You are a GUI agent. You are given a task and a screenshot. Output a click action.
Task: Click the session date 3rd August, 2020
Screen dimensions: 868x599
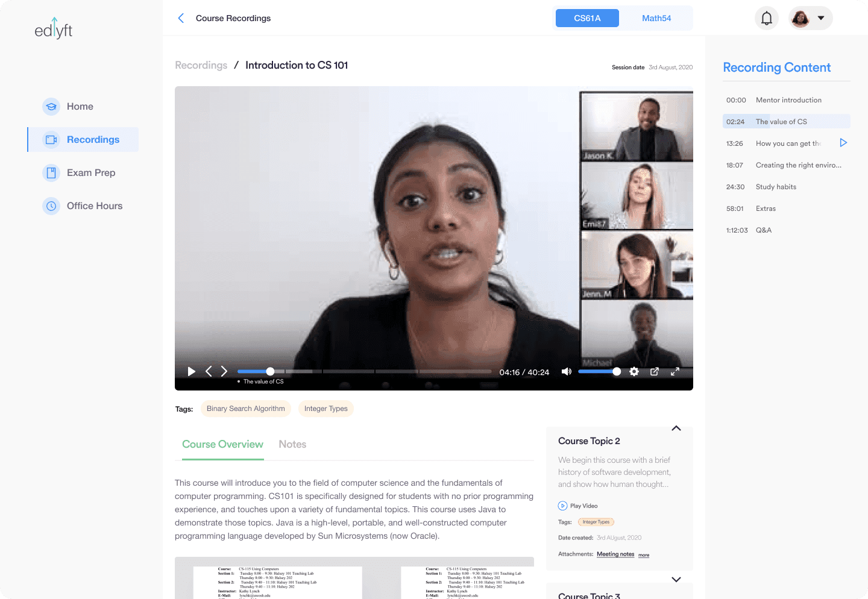coord(670,67)
